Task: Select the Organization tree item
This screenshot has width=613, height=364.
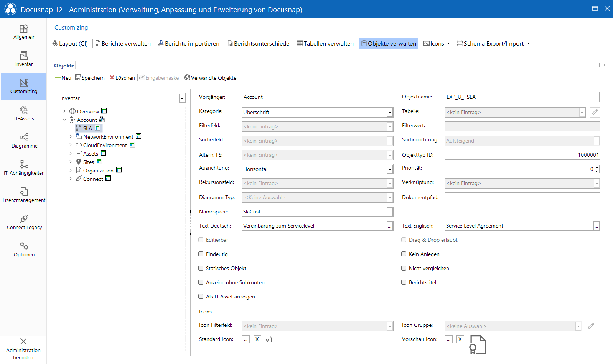Action: click(x=98, y=171)
